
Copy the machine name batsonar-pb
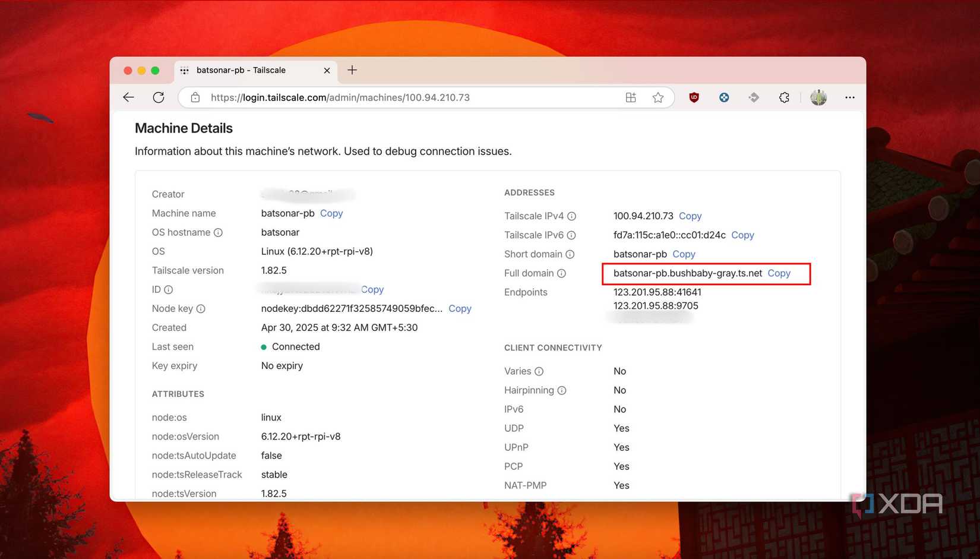[x=331, y=213]
